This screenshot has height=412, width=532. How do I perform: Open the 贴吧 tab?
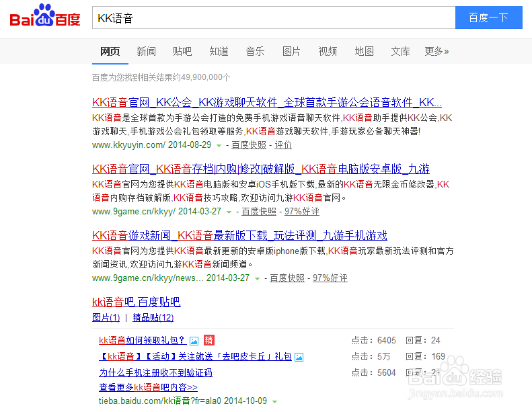[182, 52]
